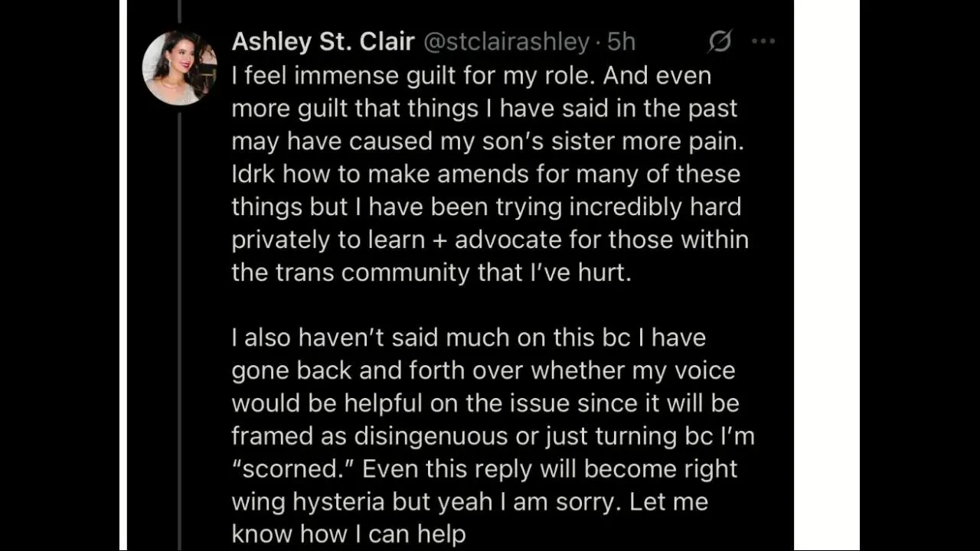Click the line starting "privately to learn + advocate"

(x=489, y=240)
